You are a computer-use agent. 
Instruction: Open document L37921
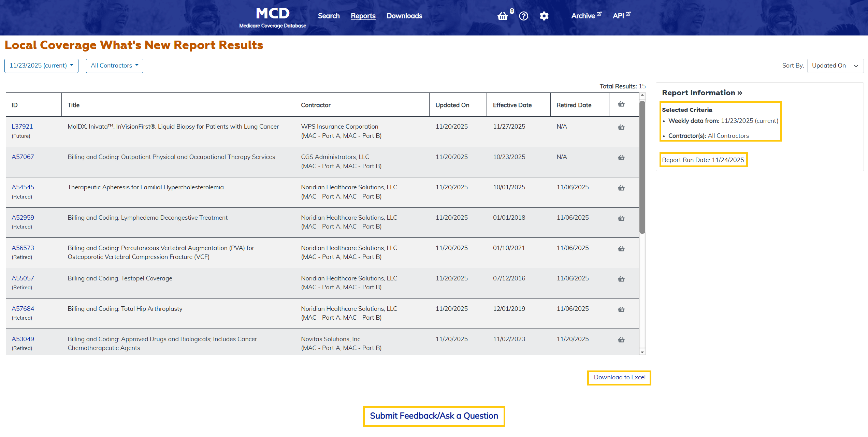22,126
